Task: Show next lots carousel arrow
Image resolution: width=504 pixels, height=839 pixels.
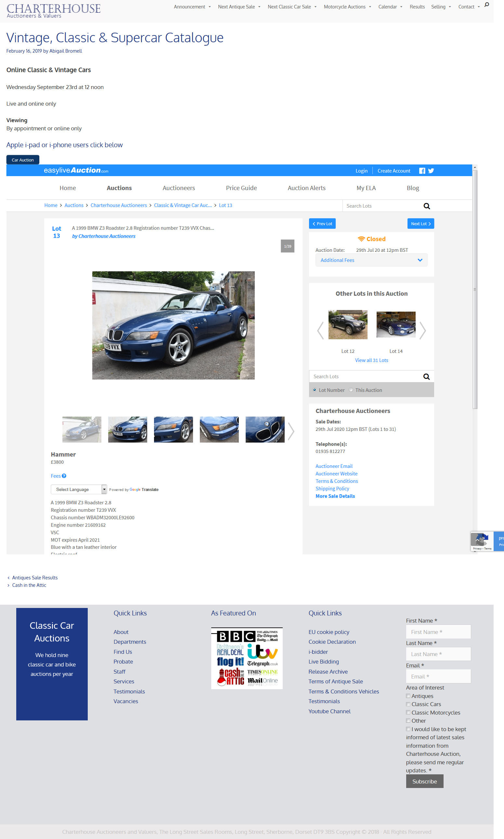Action: point(422,330)
